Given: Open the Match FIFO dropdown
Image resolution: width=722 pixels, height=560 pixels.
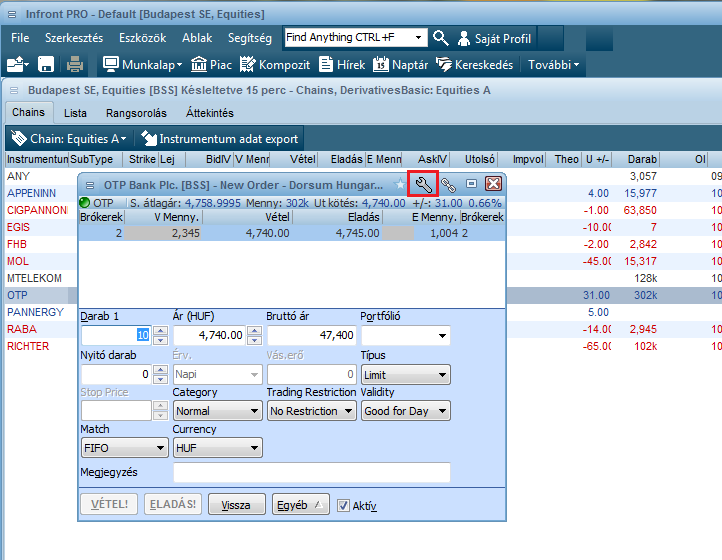Looking at the screenshot, I should [x=124, y=448].
